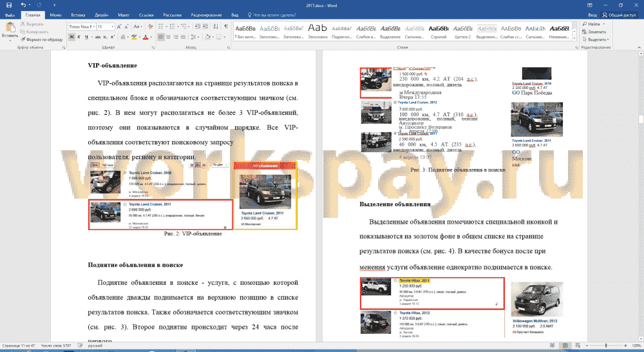Open the Выделить (Select) dropdown

(595, 39)
